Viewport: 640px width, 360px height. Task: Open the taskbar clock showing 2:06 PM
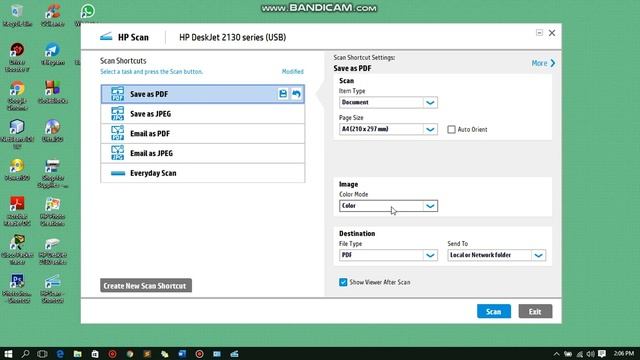(x=624, y=353)
